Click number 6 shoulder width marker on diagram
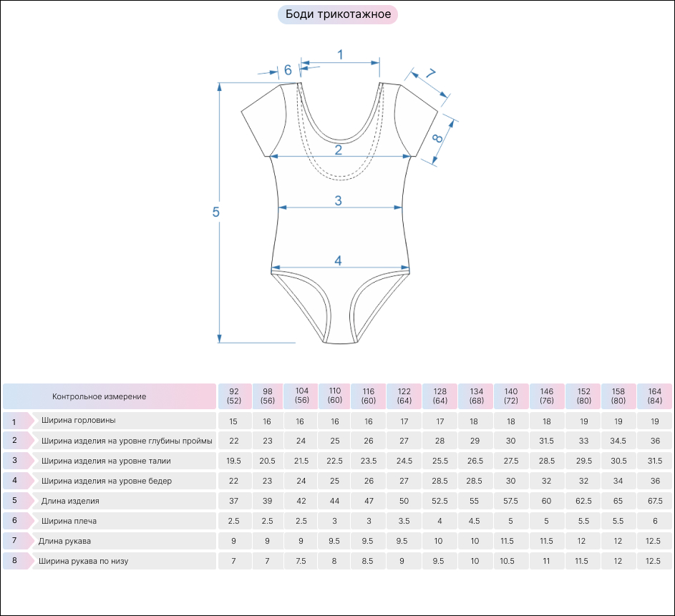The height and width of the screenshot is (616, 675). pos(288,70)
